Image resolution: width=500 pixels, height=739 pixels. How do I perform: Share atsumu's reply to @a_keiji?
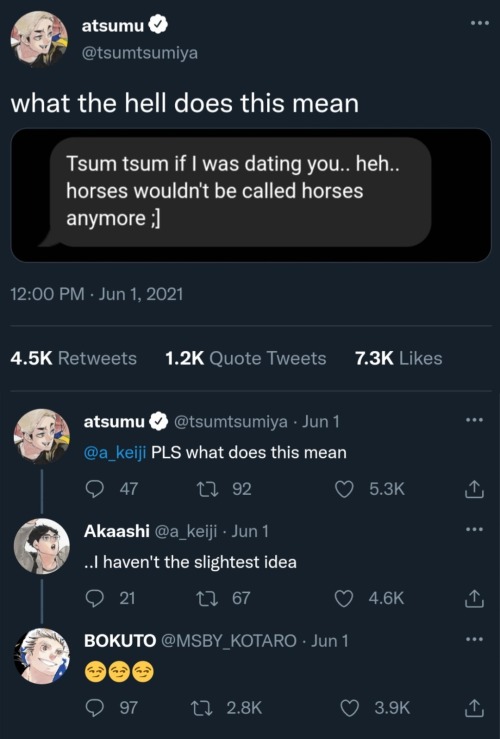(x=474, y=489)
